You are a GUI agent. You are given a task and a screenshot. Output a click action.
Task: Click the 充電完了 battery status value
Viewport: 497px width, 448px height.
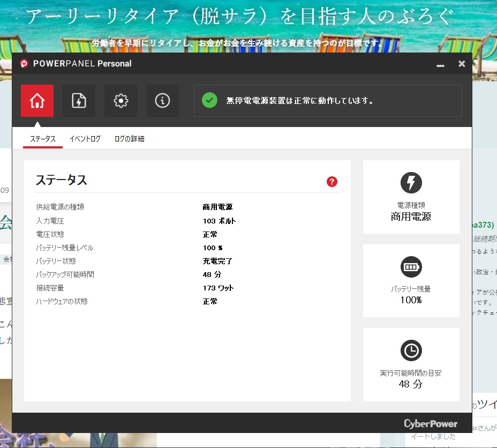pyautogui.click(x=217, y=261)
